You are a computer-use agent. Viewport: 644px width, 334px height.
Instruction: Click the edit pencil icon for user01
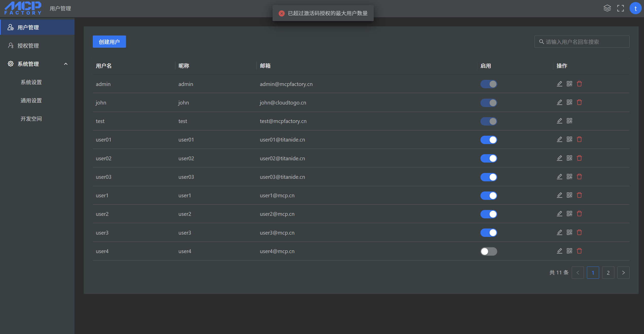(559, 139)
